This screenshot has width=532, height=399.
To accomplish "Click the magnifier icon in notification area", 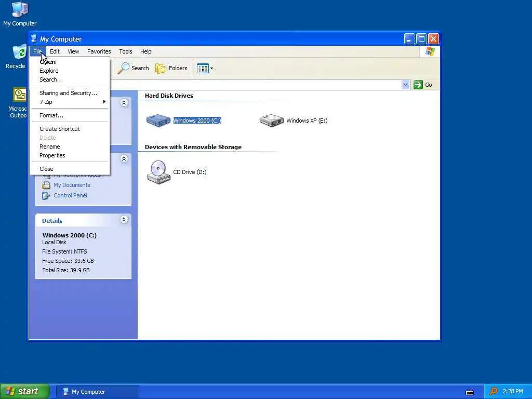I will (494, 392).
